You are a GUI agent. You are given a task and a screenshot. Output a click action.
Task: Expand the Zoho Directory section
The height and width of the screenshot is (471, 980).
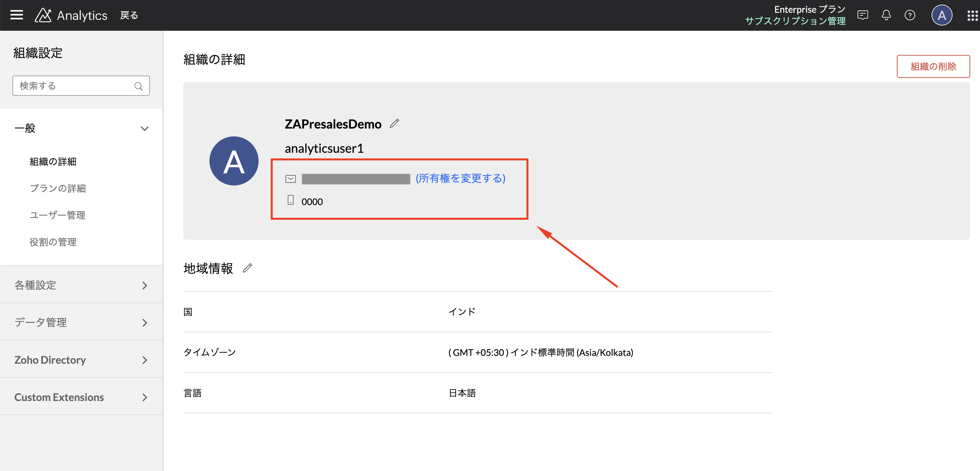click(x=145, y=360)
